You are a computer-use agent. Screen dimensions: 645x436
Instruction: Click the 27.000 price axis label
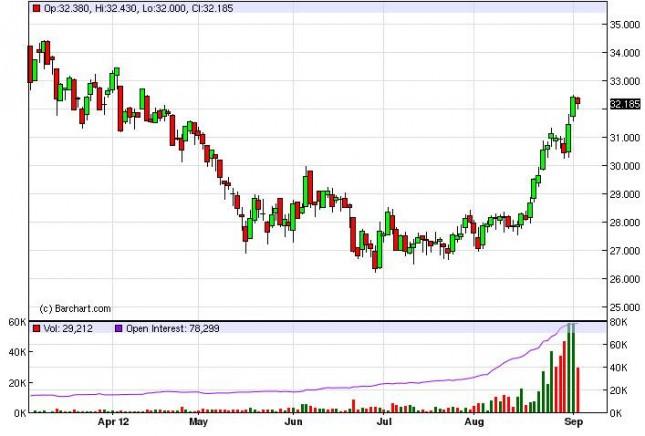tap(624, 251)
